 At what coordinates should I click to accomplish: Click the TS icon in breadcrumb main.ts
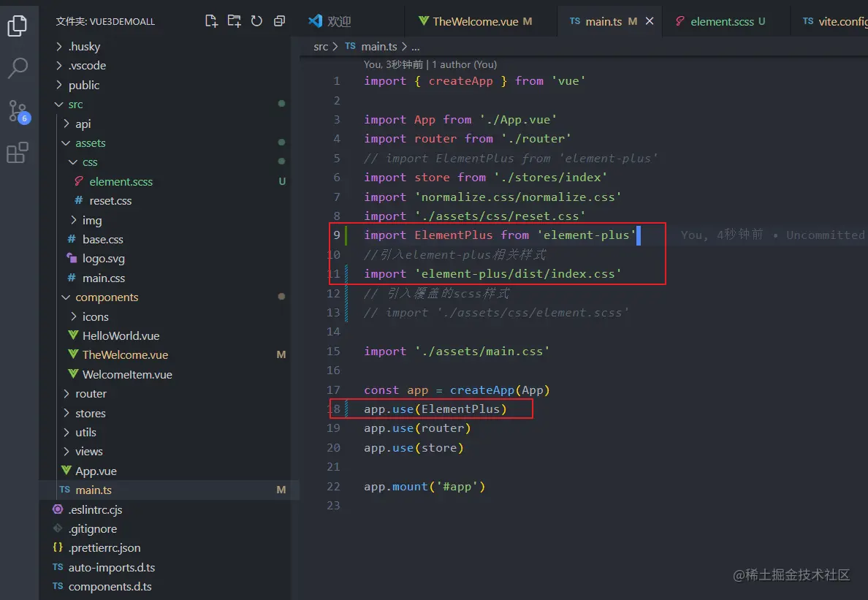pyautogui.click(x=350, y=46)
